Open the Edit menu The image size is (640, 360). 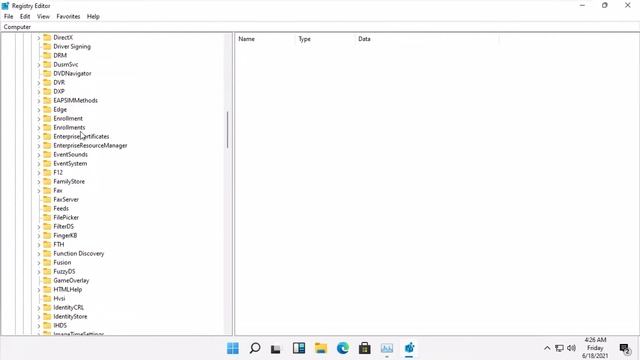25,16
